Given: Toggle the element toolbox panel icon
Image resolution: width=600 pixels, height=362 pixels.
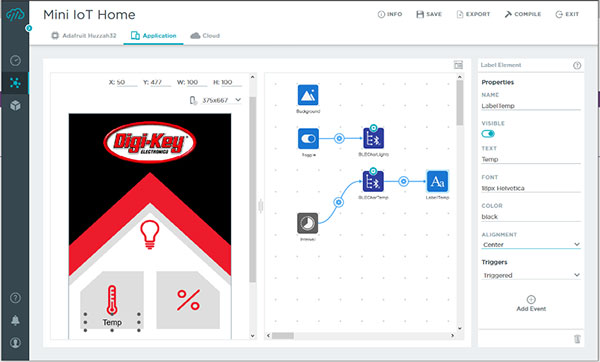Looking at the screenshot, I should click(458, 65).
